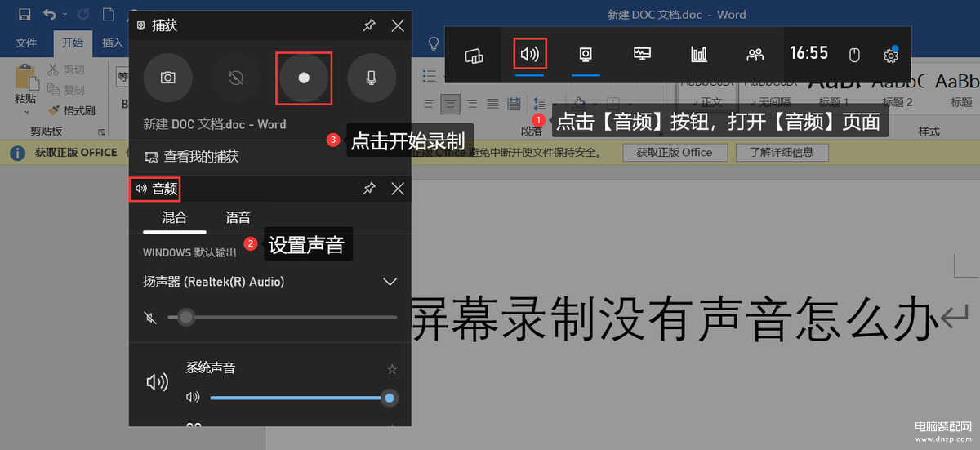The height and width of the screenshot is (450, 980).
Task: Click the 16:55 clock on Game Bar
Action: pos(808,53)
